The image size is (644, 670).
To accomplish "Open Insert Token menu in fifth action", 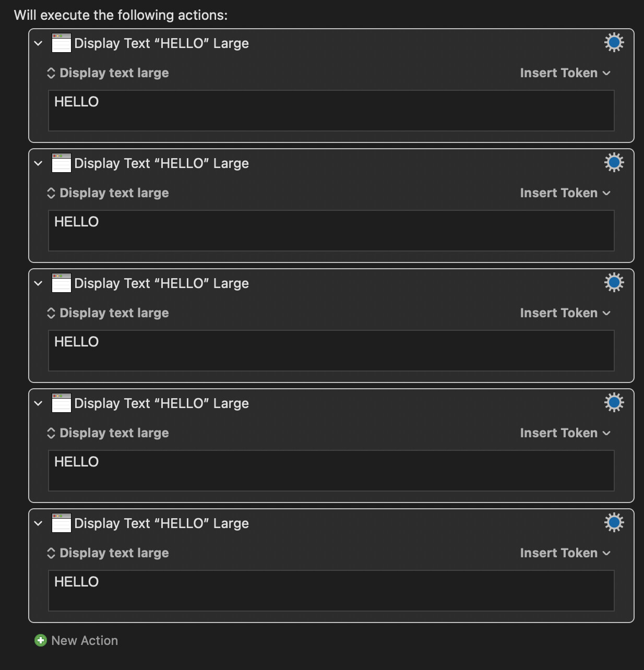I will pos(565,553).
